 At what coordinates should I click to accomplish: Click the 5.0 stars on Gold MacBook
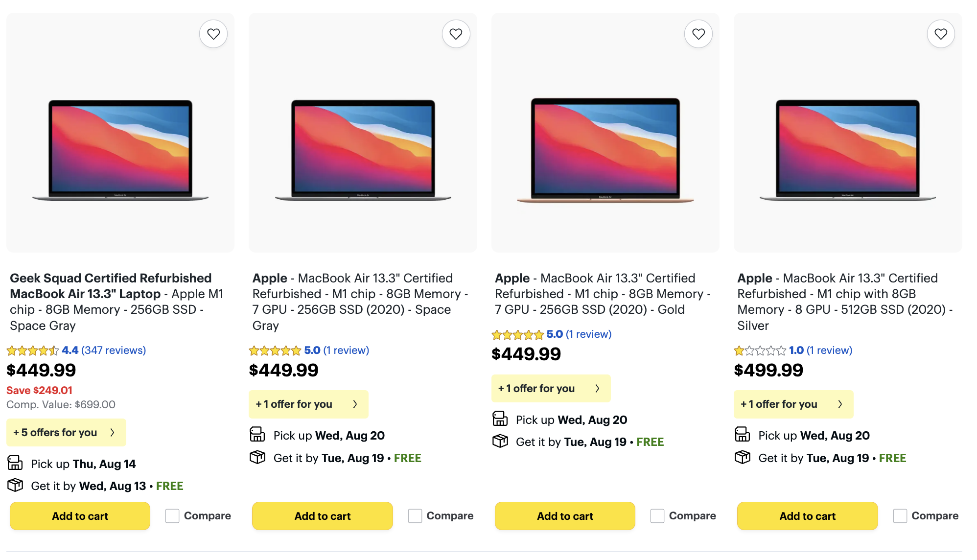(x=518, y=335)
